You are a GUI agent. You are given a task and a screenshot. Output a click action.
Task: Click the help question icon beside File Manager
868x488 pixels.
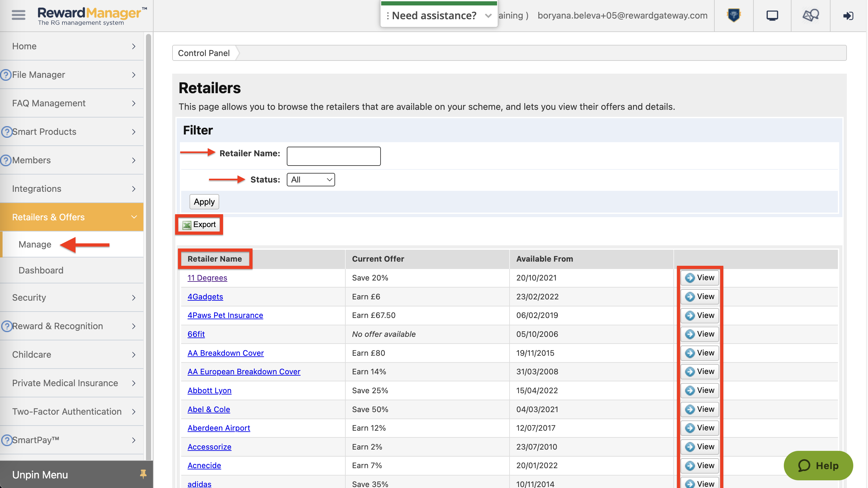(6, 75)
